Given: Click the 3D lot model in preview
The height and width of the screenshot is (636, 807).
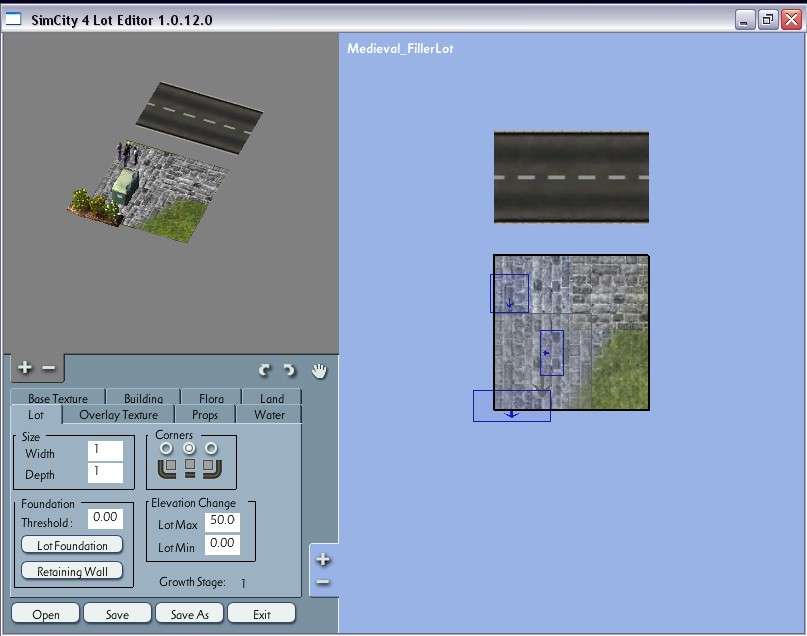Looking at the screenshot, I should point(149,190).
